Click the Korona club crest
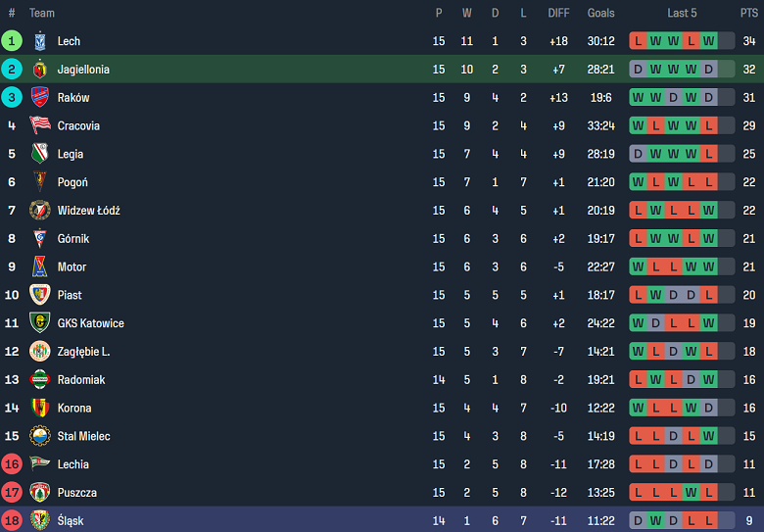This screenshot has height=532, width=764. pyautogui.click(x=40, y=408)
